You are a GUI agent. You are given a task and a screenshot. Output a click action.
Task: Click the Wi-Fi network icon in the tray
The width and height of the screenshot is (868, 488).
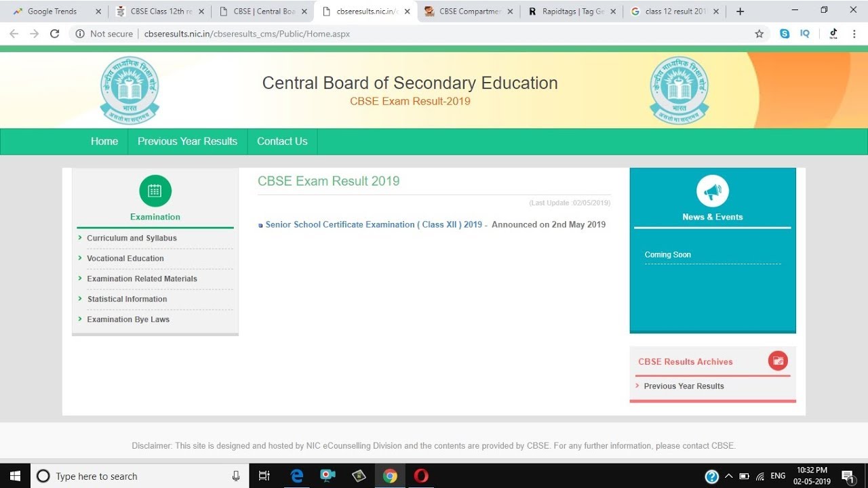(x=760, y=476)
